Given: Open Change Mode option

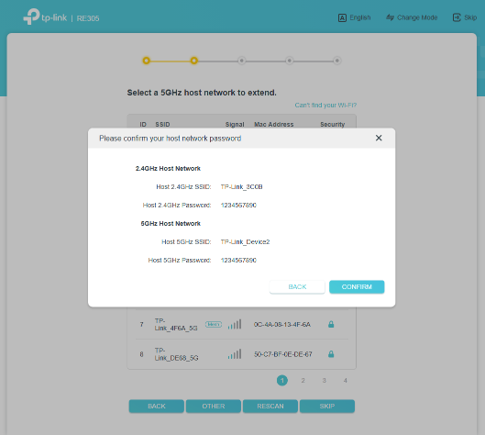Looking at the screenshot, I should pyautogui.click(x=412, y=17).
